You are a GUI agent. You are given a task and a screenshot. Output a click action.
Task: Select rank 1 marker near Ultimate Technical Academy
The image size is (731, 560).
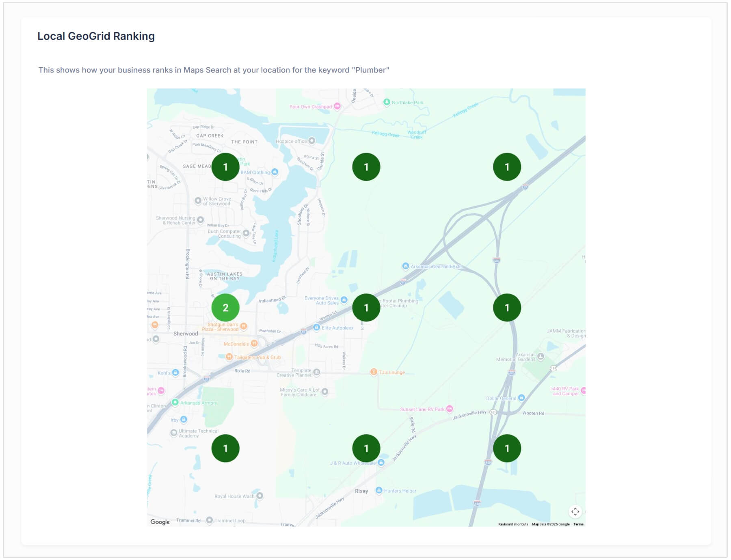coord(225,448)
